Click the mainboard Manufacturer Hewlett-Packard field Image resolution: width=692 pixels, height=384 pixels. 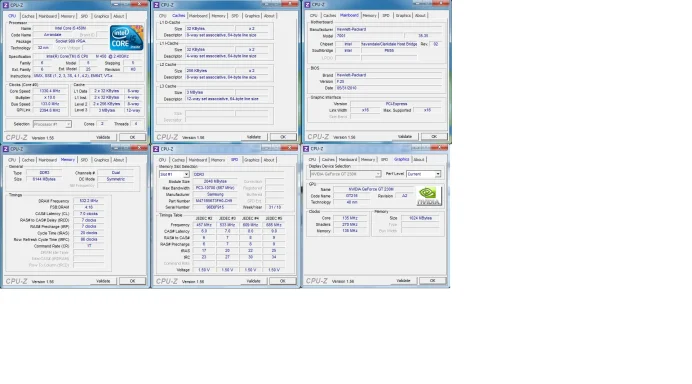pyautogui.click(x=388, y=29)
